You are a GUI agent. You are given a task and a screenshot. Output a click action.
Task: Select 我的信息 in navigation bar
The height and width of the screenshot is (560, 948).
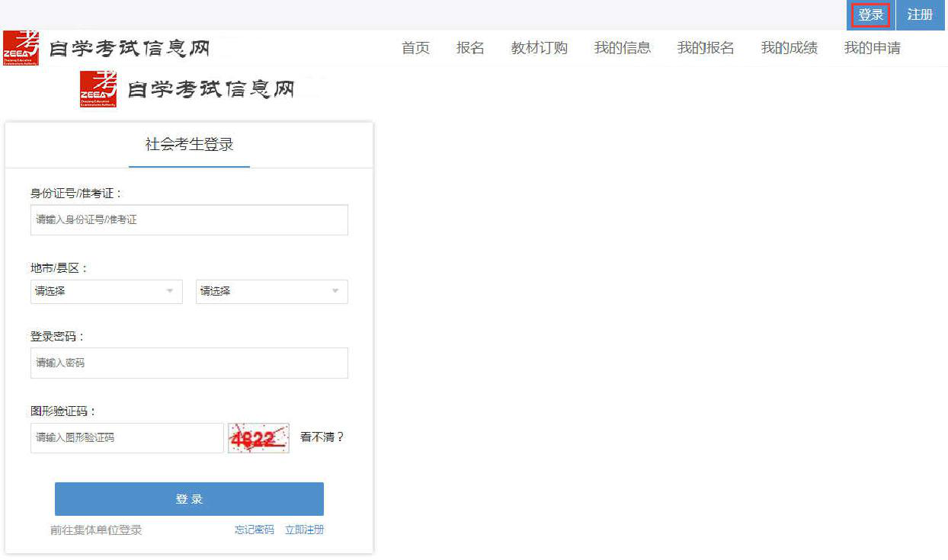click(x=622, y=48)
